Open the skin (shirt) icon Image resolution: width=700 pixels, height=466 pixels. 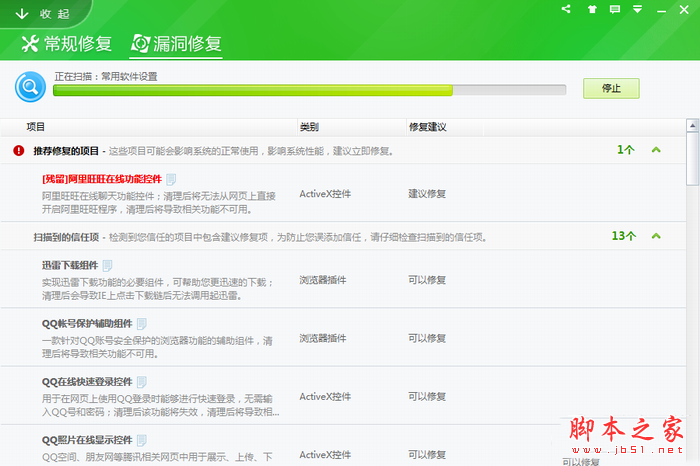click(x=592, y=9)
